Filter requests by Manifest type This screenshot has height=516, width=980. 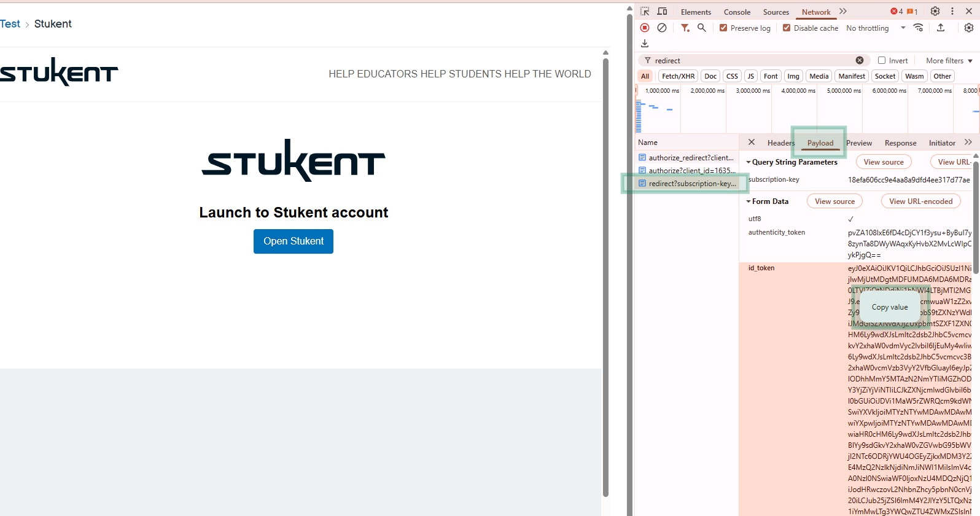pos(852,76)
